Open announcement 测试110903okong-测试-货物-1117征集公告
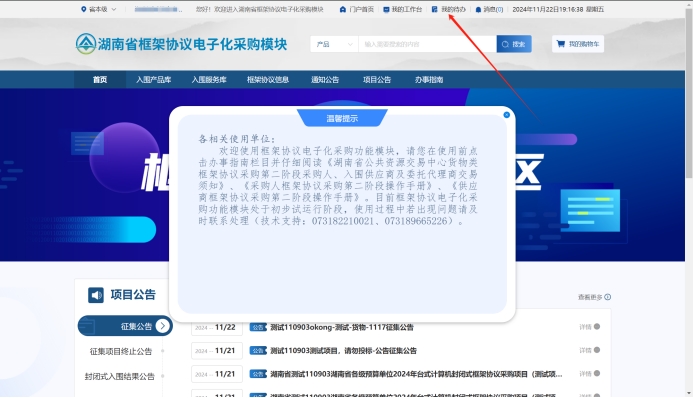693x398 pixels. point(342,327)
